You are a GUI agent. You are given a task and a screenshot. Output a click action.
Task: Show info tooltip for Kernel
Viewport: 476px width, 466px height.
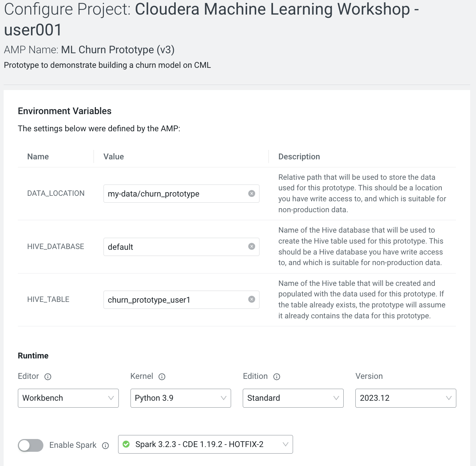162,377
